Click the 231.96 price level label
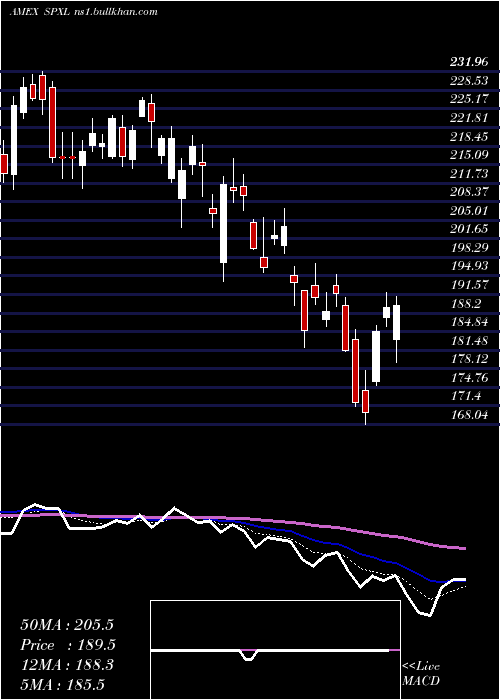The width and height of the screenshot is (500, 700). (469, 62)
